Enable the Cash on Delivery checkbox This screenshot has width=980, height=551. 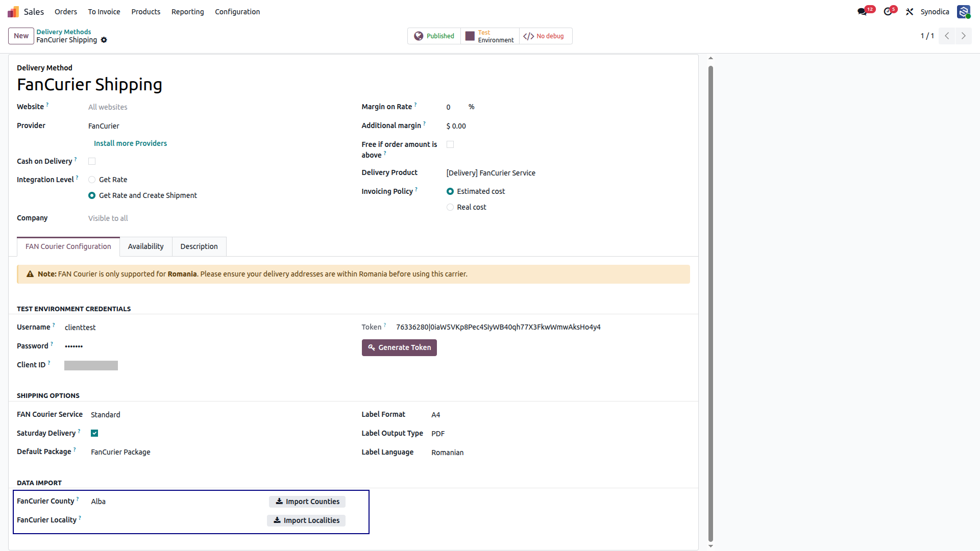(92, 161)
